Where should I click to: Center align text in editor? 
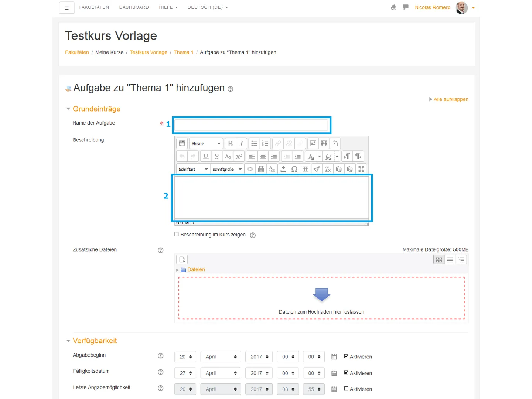(x=263, y=156)
